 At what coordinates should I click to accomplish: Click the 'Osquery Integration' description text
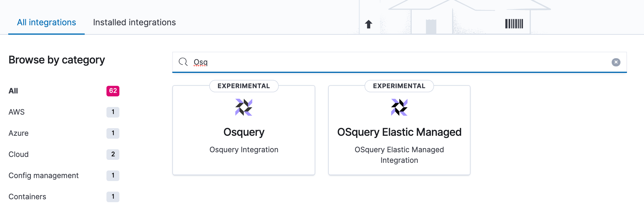point(244,150)
